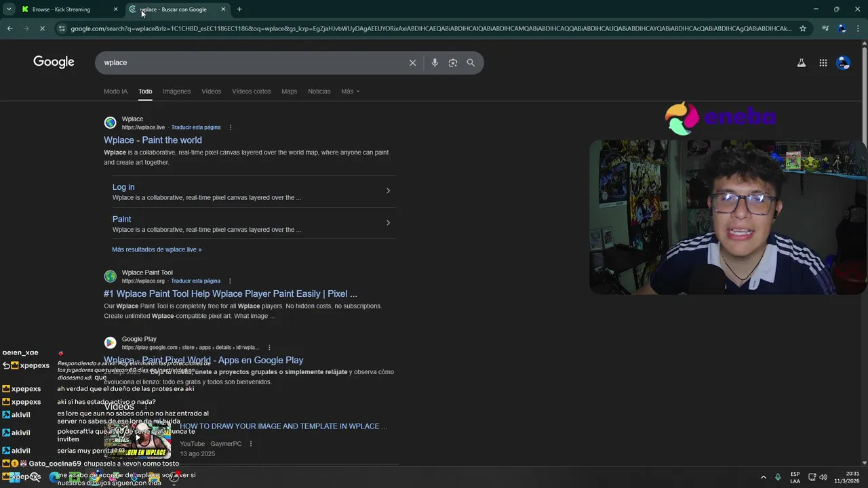
Task: Switch to Imágenes results tab
Action: coord(176,91)
